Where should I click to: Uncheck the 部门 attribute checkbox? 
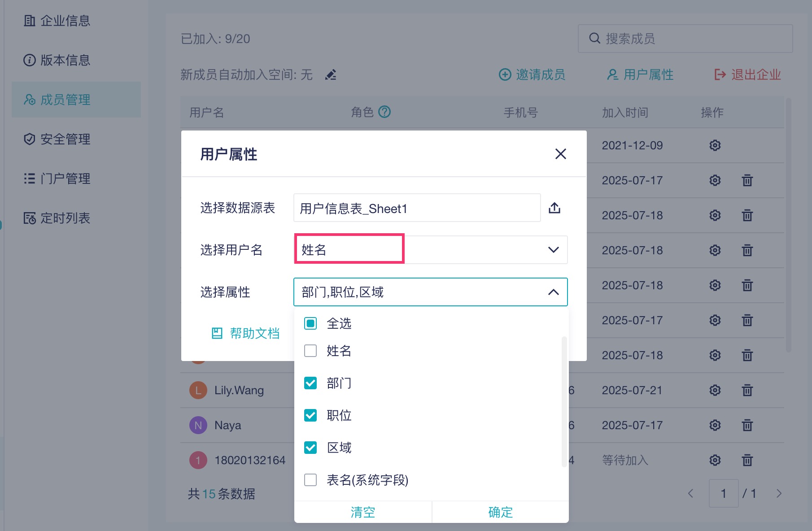pos(310,383)
